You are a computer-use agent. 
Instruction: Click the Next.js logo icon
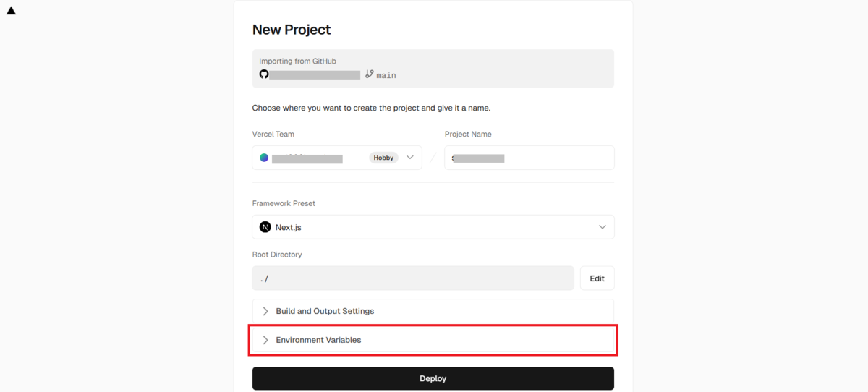(265, 227)
